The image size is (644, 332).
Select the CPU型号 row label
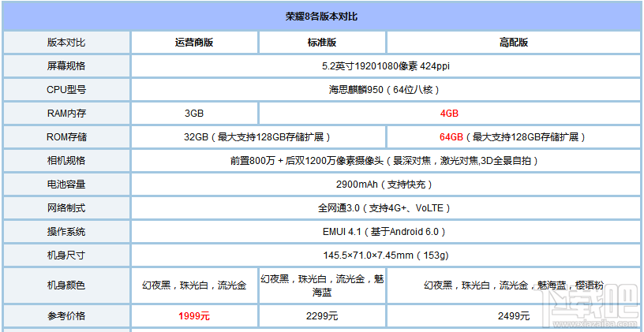(66, 90)
